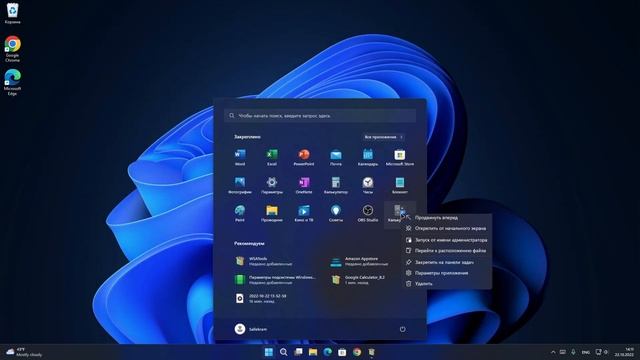Open the Calendar (Календарь) app

(x=368, y=157)
